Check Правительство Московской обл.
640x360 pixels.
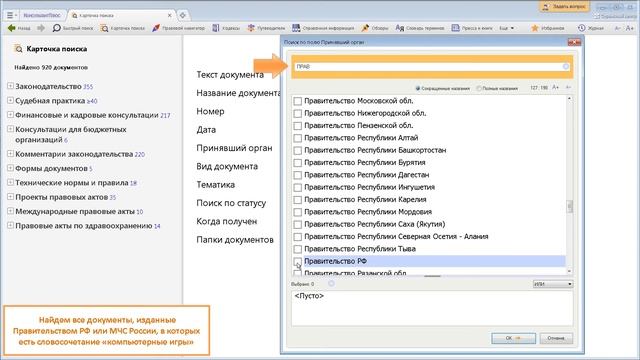pyautogui.click(x=298, y=101)
